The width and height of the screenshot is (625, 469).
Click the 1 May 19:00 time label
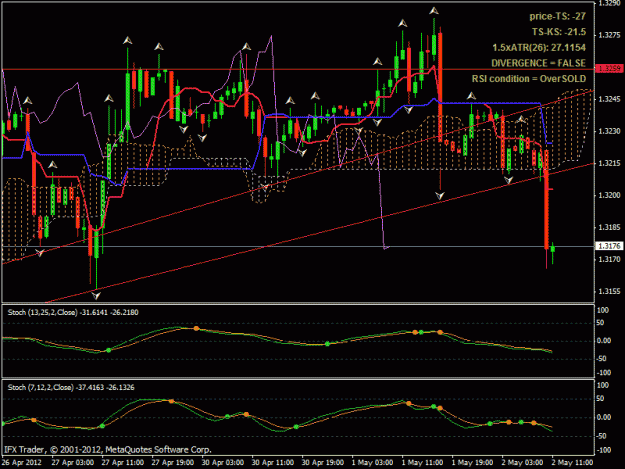coord(472,463)
